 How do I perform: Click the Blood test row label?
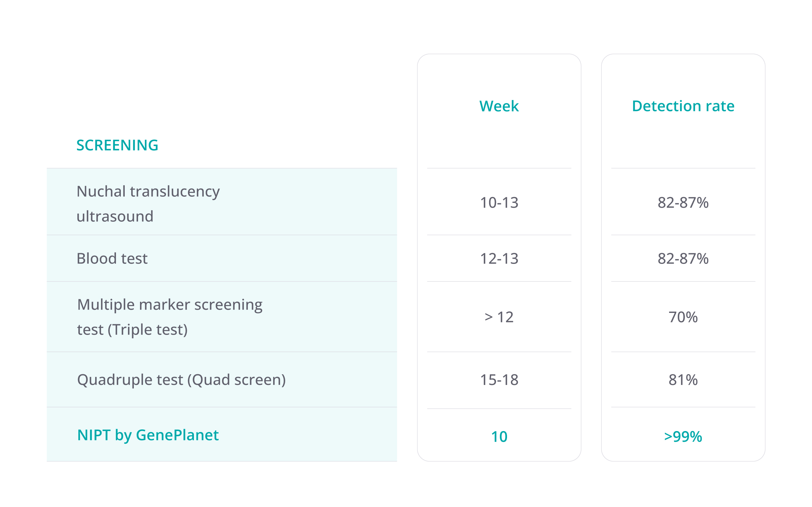(112, 258)
